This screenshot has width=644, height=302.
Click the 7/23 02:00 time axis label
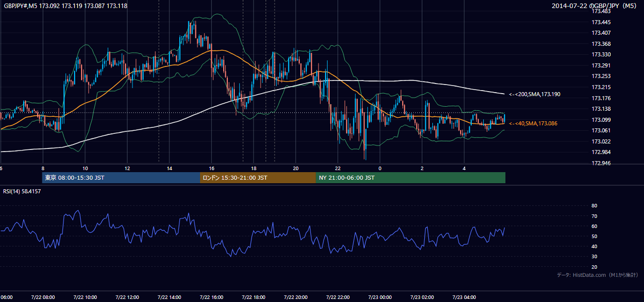(422, 297)
